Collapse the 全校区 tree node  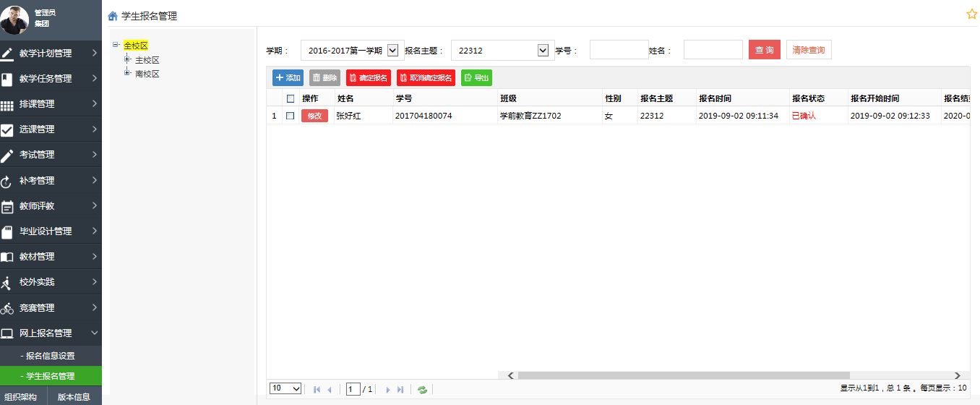pos(116,45)
